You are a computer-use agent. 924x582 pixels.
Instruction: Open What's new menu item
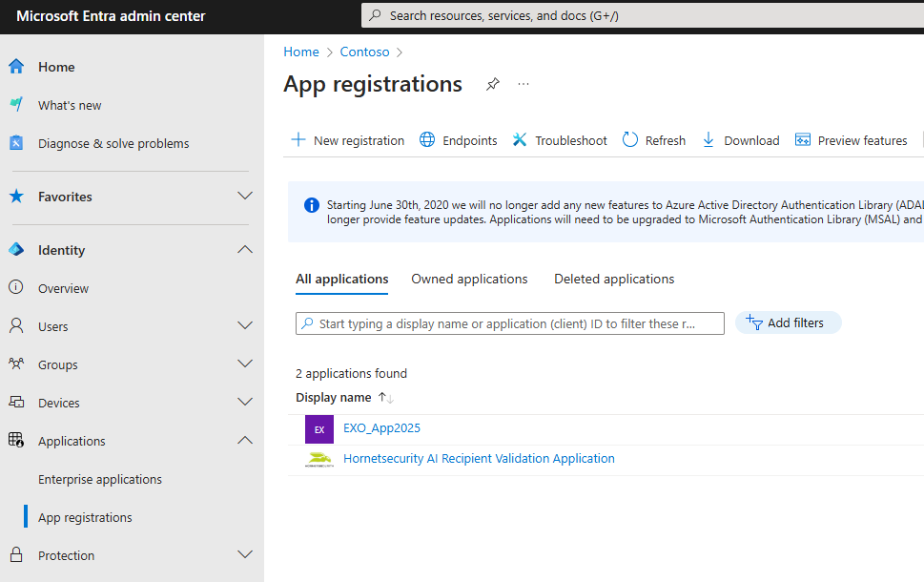[x=70, y=105]
